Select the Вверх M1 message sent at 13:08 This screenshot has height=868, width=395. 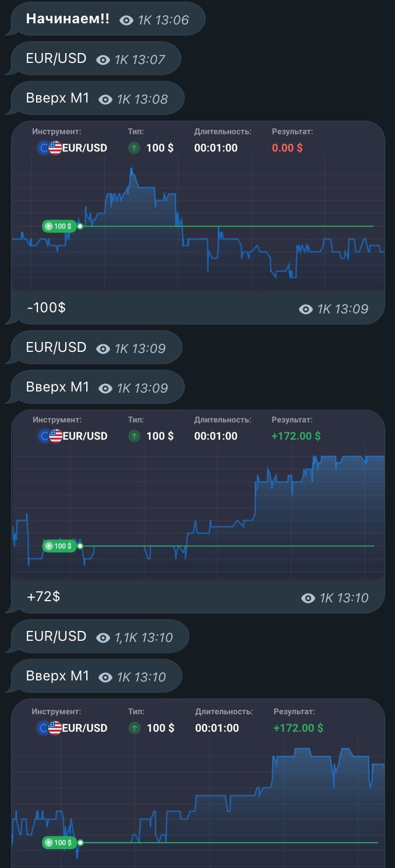tap(58, 98)
